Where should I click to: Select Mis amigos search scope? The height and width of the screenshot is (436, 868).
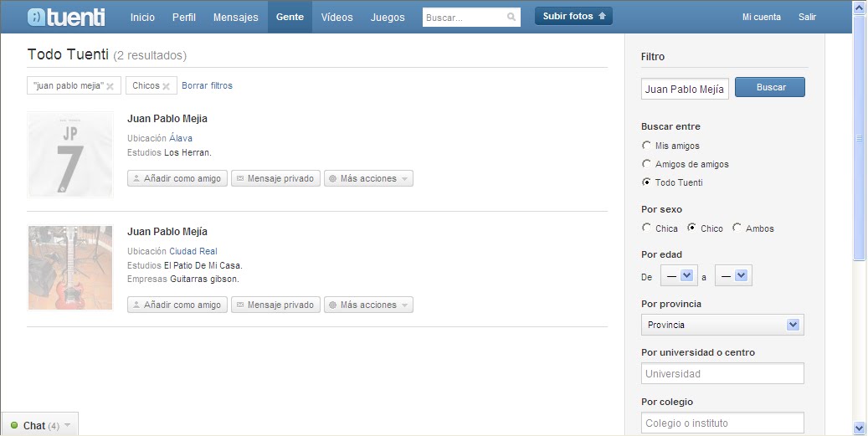tap(646, 146)
